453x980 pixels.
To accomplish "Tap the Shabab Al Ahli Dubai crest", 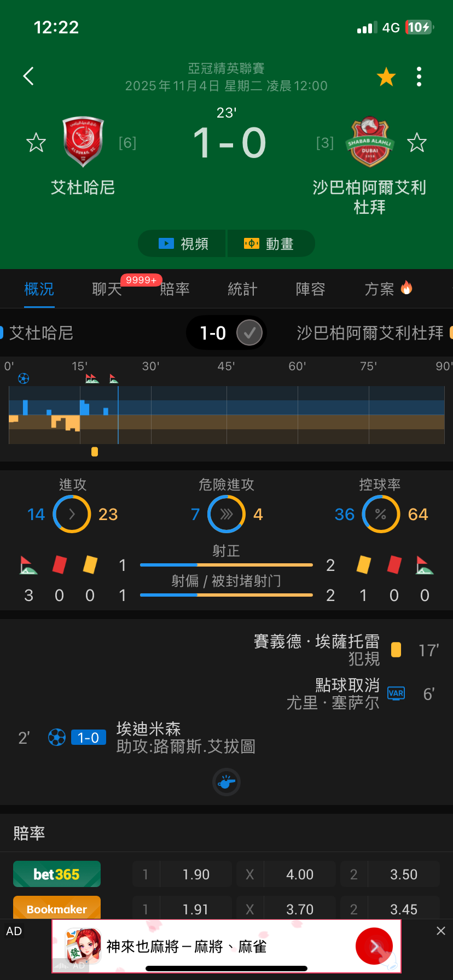I will [x=370, y=142].
